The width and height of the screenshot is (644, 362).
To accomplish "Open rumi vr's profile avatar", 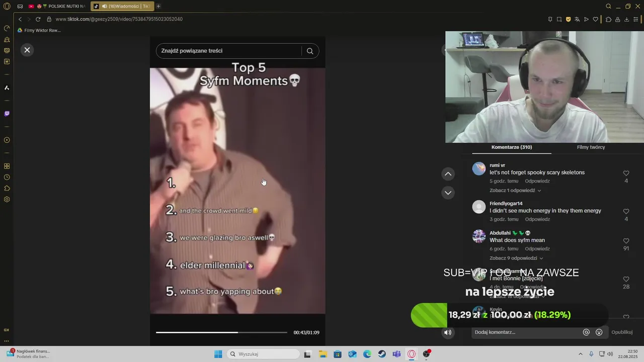I will [478, 168].
